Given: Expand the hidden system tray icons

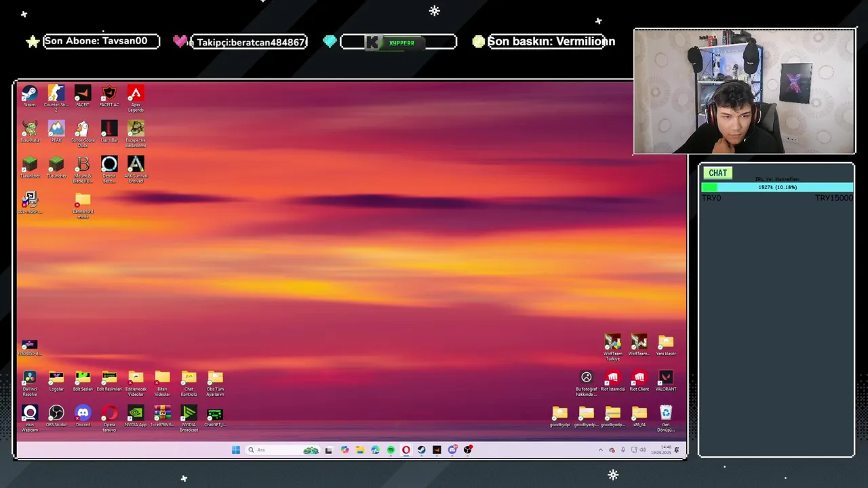Looking at the screenshot, I should tap(600, 450).
